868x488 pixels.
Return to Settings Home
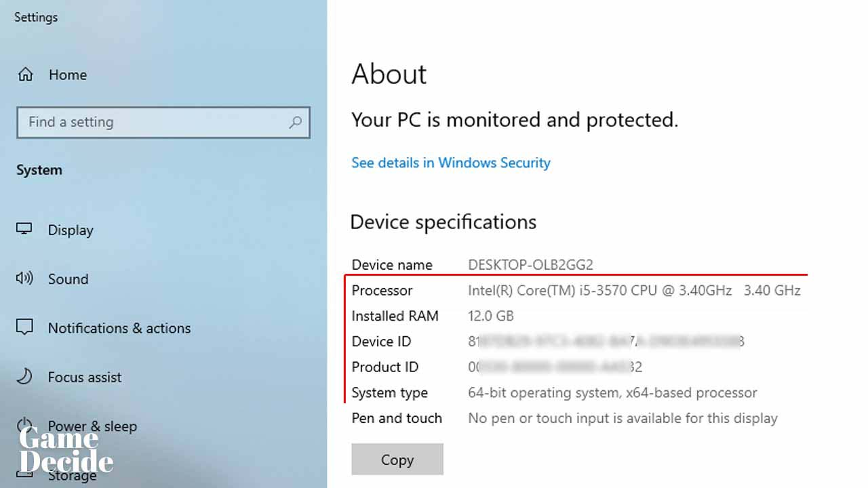(x=67, y=75)
